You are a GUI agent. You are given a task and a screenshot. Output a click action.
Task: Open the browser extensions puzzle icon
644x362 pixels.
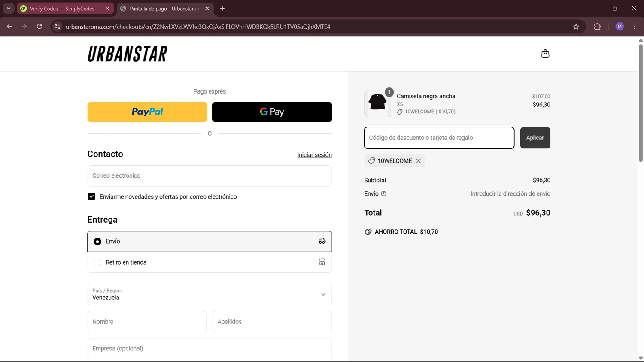coord(597,27)
